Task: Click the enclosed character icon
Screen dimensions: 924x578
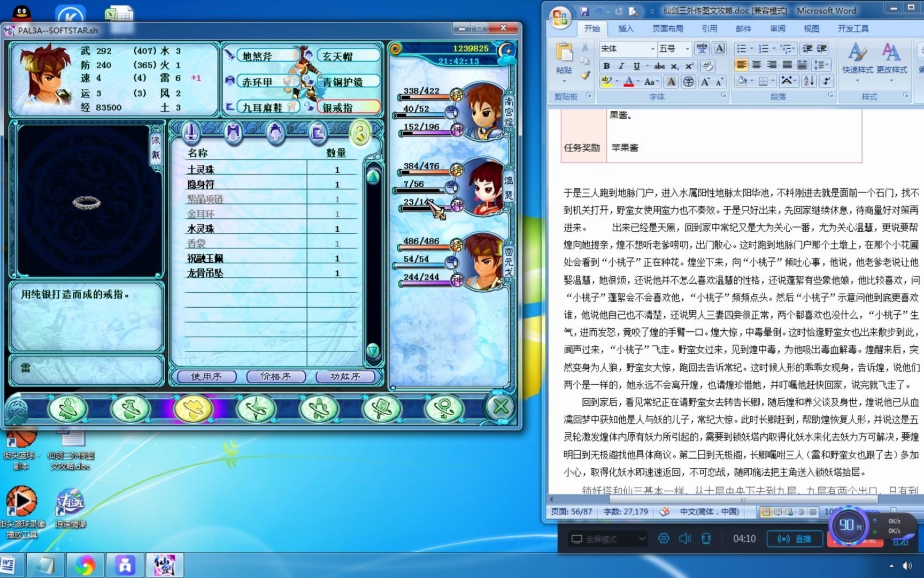Action: pyautogui.click(x=688, y=82)
